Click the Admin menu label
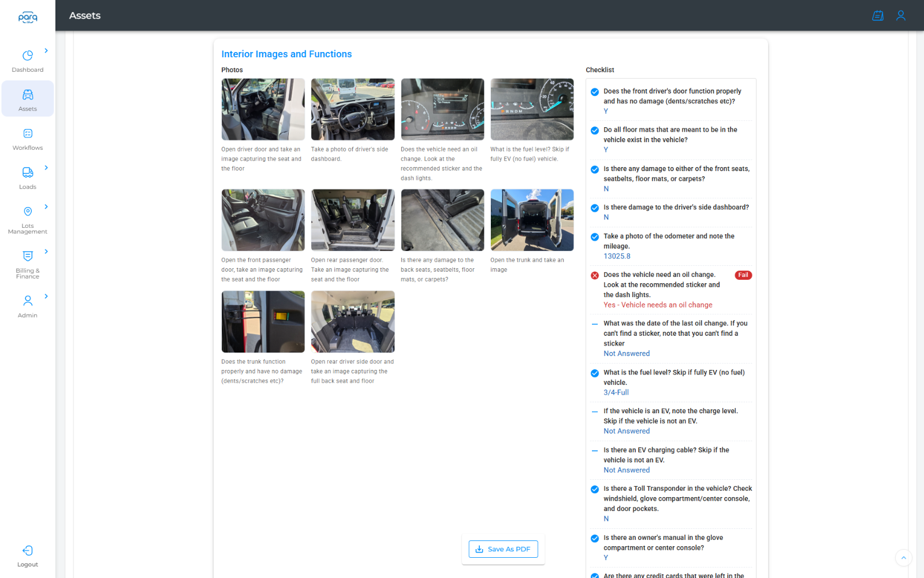Image resolution: width=924 pixels, height=578 pixels. click(x=28, y=316)
